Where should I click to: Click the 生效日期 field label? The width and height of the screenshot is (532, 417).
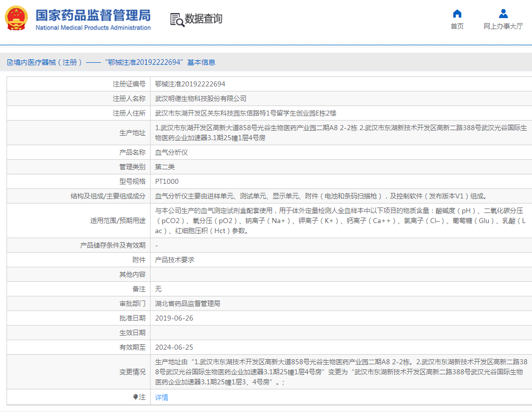132,333
